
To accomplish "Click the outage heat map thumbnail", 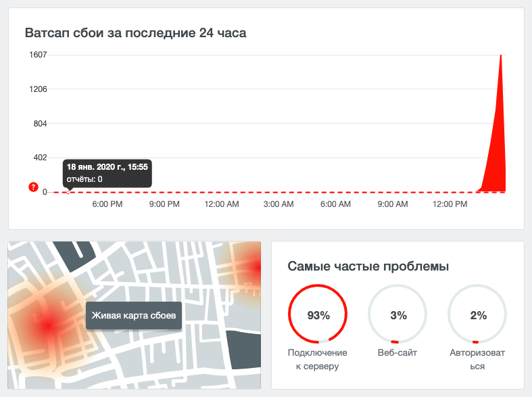I will [x=135, y=315].
